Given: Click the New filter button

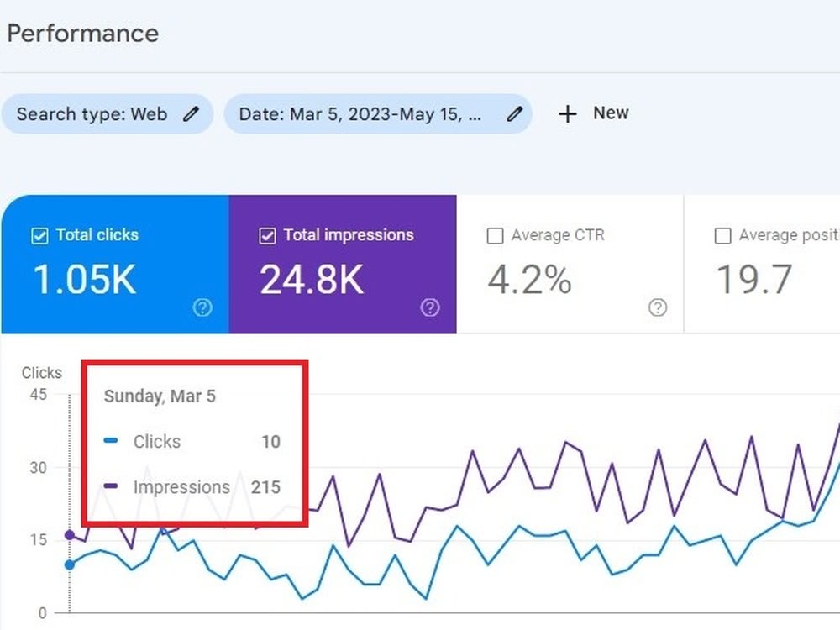Looking at the screenshot, I should [x=594, y=113].
